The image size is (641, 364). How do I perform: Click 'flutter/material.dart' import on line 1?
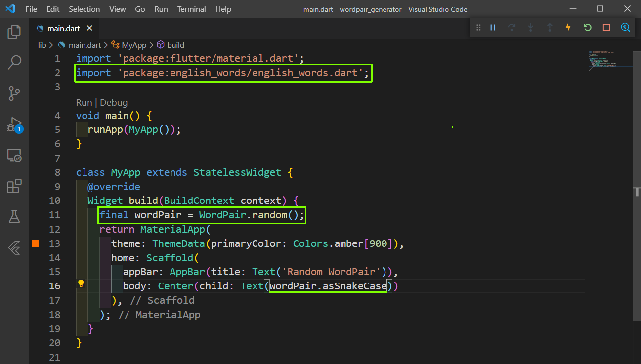click(x=209, y=59)
